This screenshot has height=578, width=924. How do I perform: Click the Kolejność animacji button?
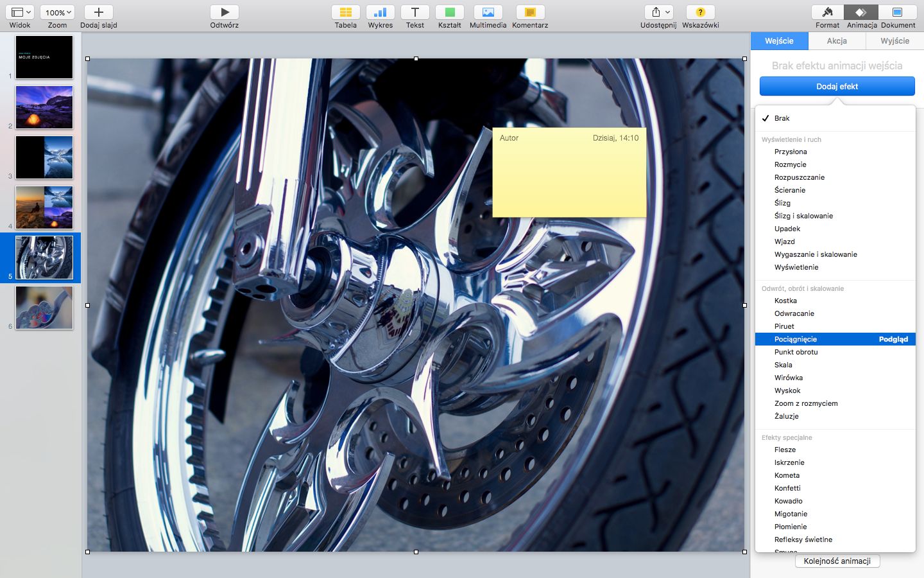pos(837,561)
